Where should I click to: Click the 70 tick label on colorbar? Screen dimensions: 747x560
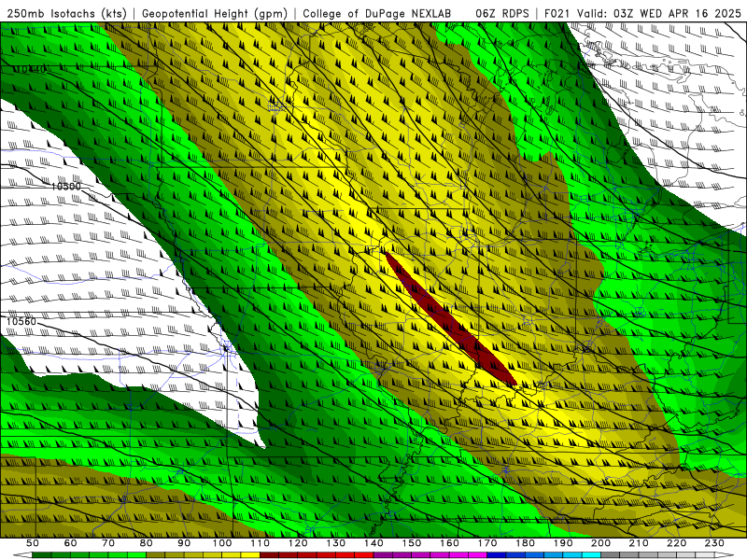[x=108, y=543]
